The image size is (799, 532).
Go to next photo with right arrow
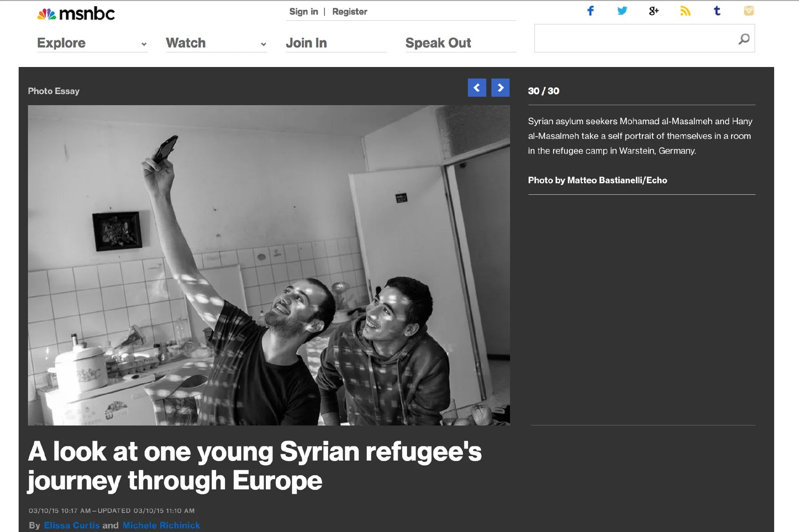click(x=500, y=87)
